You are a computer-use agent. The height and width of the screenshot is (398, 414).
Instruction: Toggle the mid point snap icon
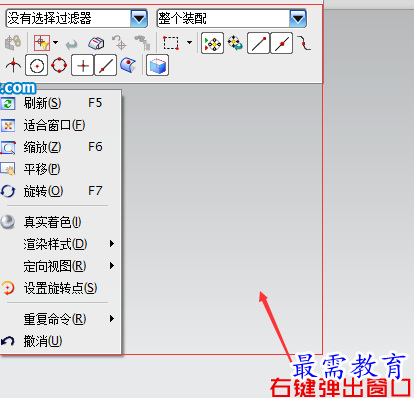[x=282, y=43]
